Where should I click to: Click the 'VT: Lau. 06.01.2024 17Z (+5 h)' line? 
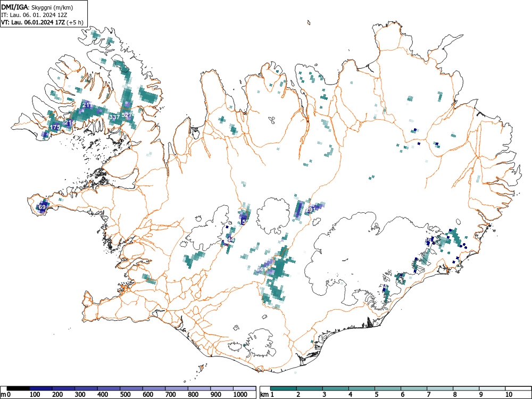(42, 23)
